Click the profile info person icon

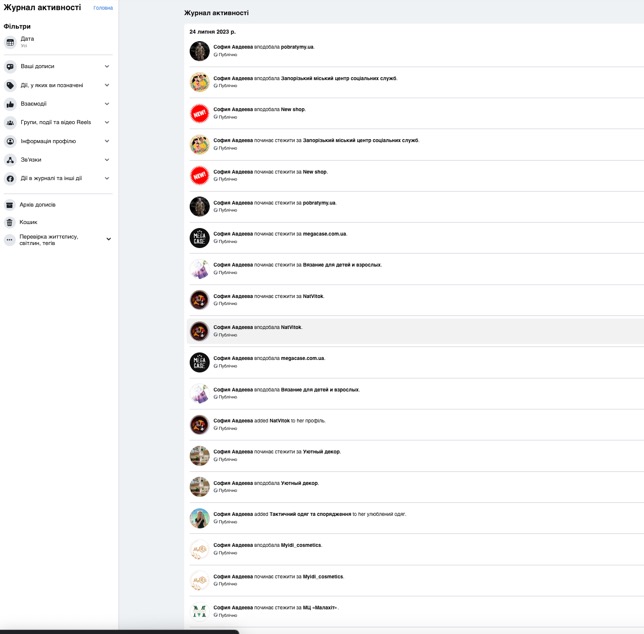click(x=10, y=141)
